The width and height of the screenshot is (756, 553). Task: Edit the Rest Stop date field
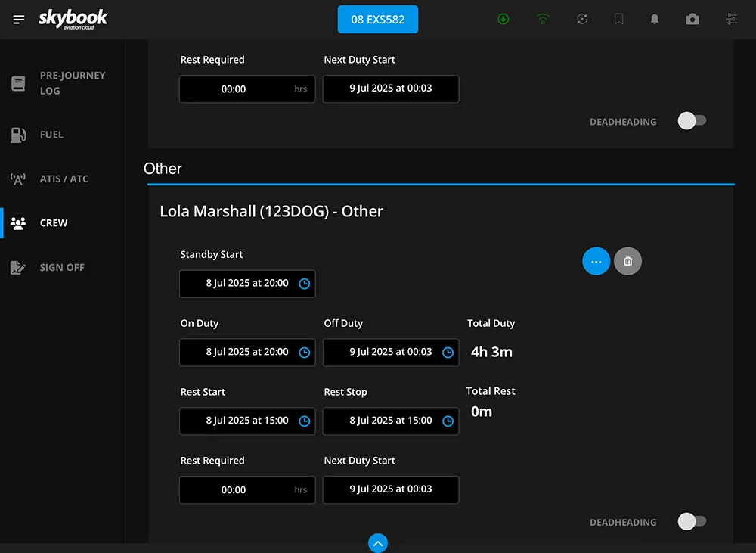[391, 421]
